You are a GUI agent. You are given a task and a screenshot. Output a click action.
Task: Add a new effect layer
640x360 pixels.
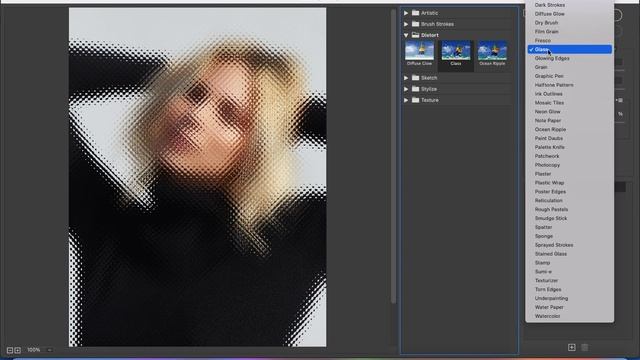coord(571,347)
